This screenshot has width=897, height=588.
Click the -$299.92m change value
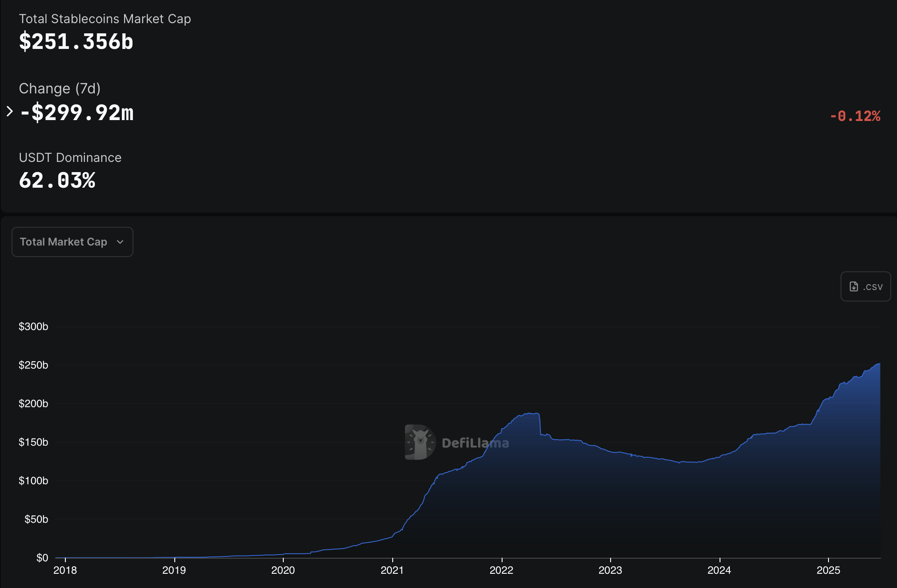(77, 113)
